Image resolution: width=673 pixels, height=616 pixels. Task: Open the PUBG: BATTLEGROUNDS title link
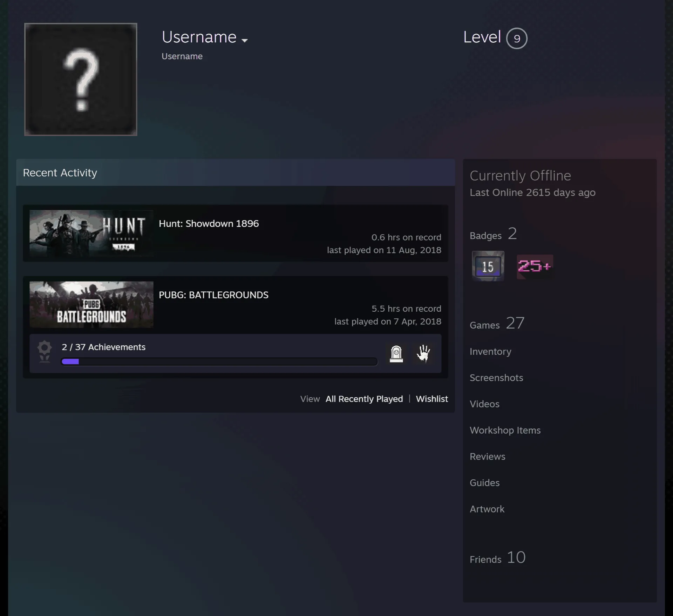[x=213, y=295]
